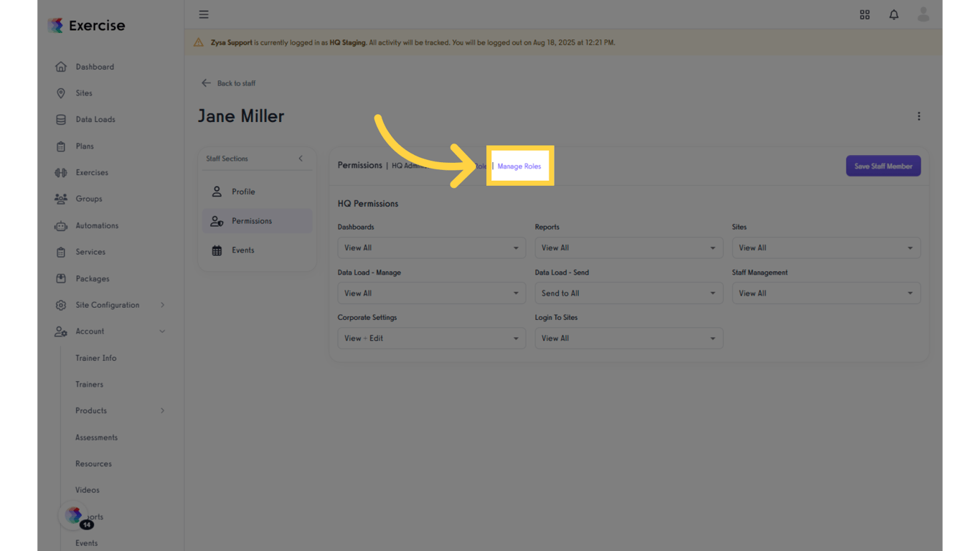The height and width of the screenshot is (551, 980).
Task: Open the three-dot options menu for Jane Miller
Action: 919,116
